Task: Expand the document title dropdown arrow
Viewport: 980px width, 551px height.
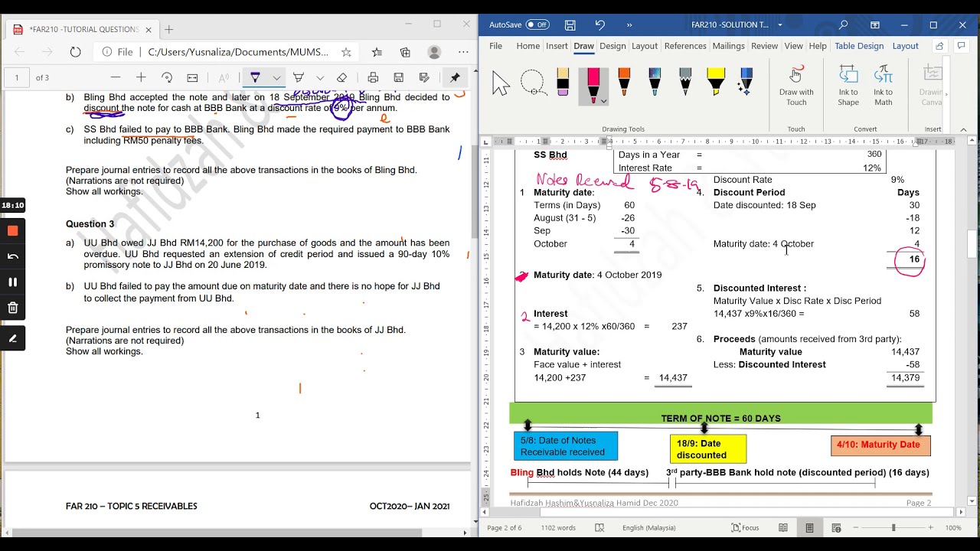Action: point(780,24)
